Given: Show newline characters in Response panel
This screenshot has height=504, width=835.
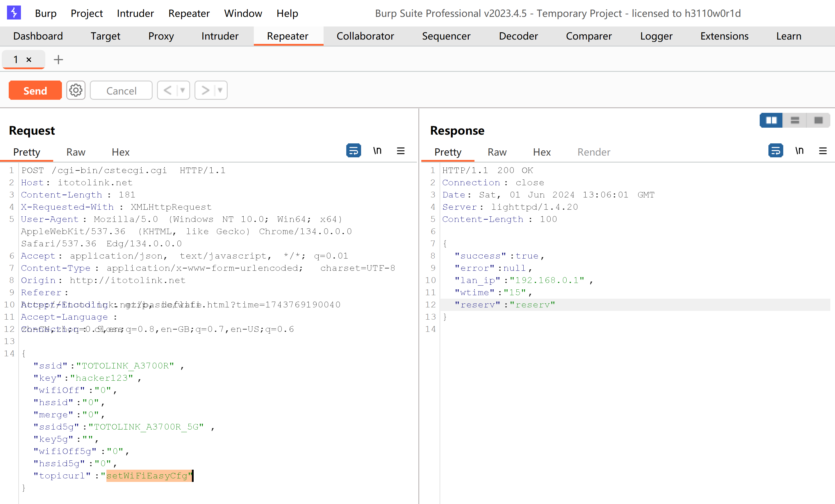Looking at the screenshot, I should coord(800,150).
